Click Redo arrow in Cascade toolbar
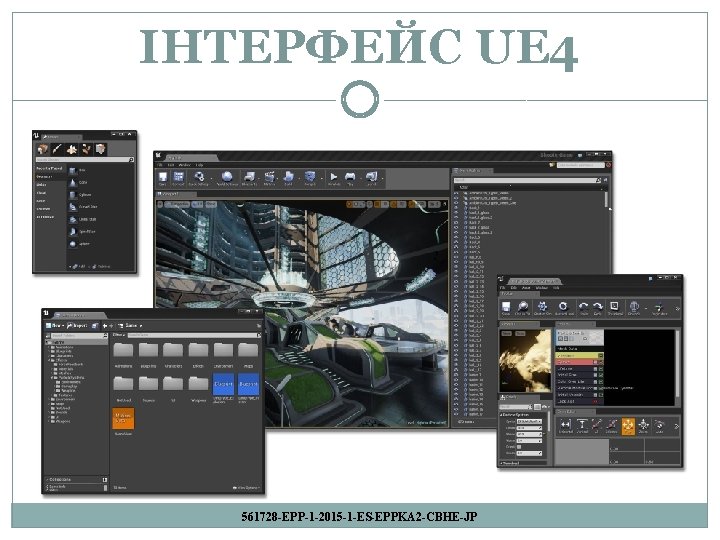This screenshot has height=540, width=720. 597,308
